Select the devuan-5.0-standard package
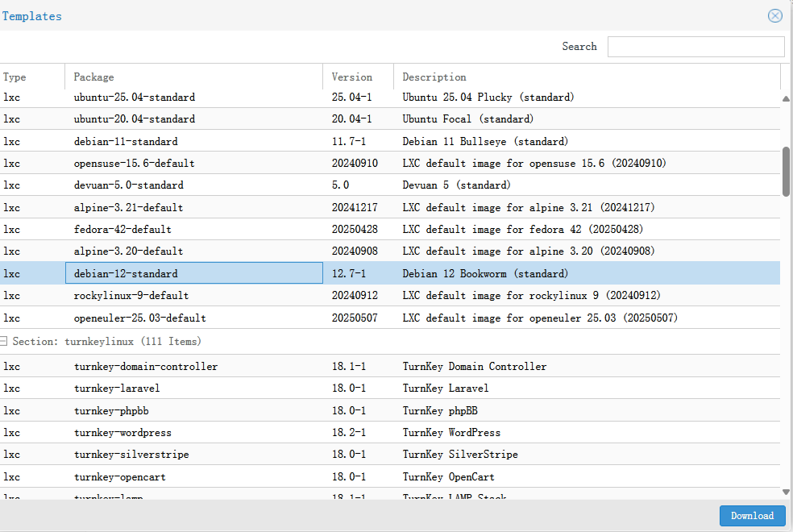This screenshot has height=532, width=793. click(x=128, y=185)
